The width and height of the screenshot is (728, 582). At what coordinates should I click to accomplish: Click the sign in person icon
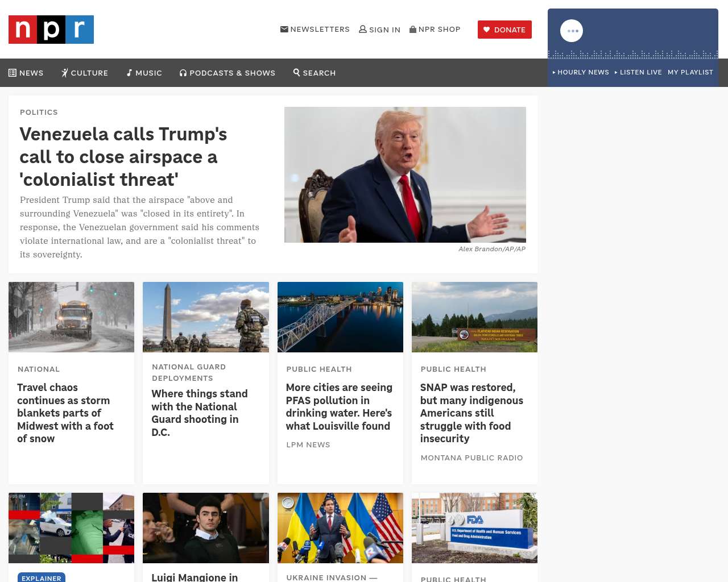tap(363, 29)
